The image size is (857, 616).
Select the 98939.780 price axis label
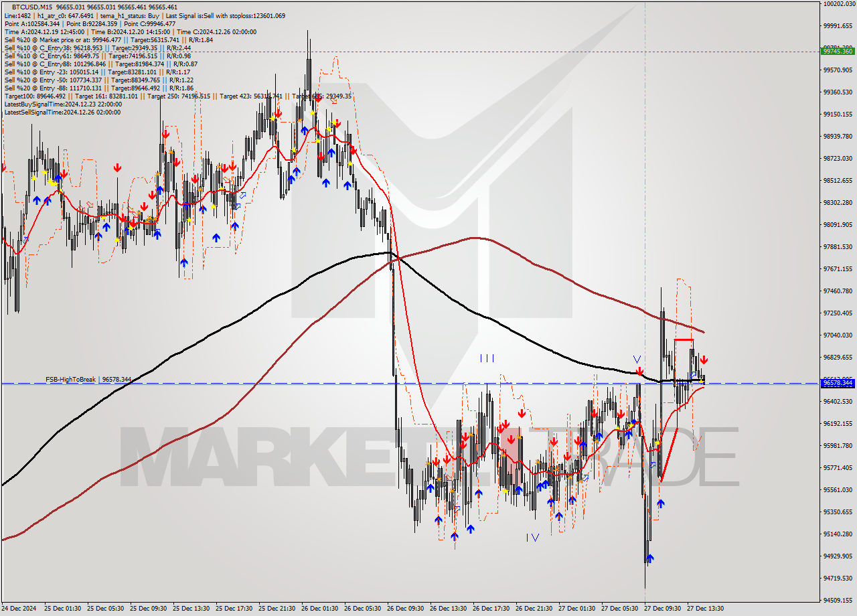(840, 136)
